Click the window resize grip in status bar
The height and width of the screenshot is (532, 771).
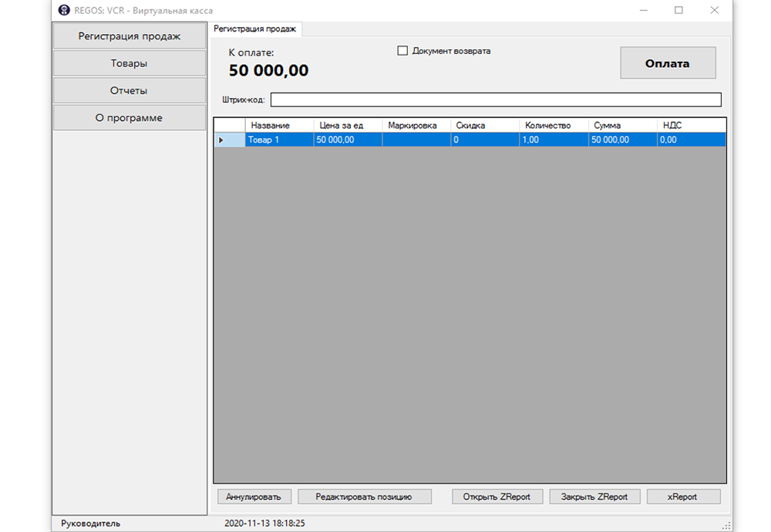[x=726, y=526]
